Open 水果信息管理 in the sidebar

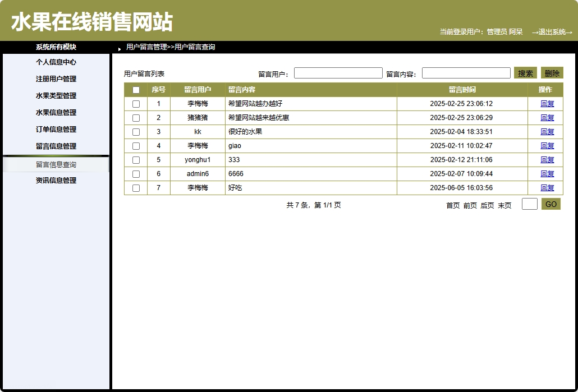pyautogui.click(x=56, y=112)
